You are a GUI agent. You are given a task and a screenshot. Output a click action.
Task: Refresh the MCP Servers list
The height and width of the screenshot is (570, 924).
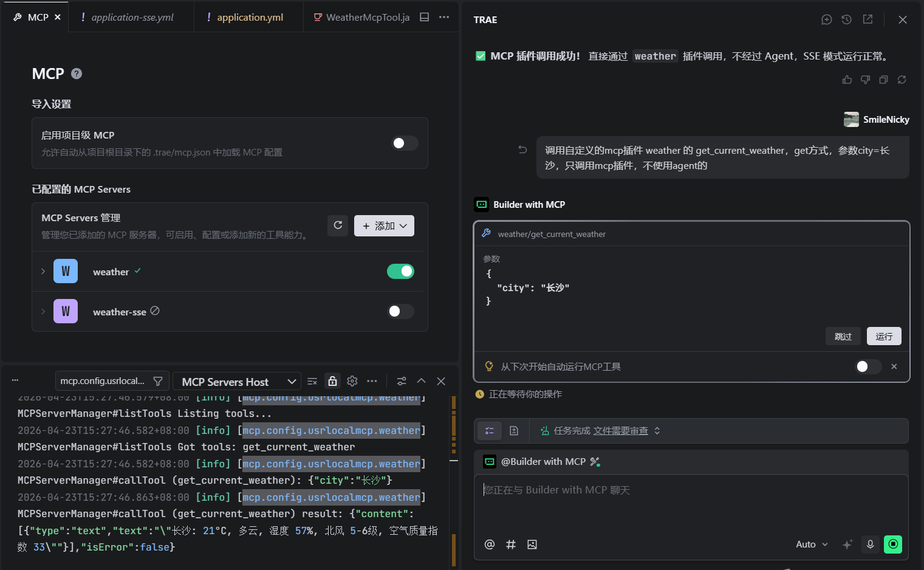click(x=338, y=225)
